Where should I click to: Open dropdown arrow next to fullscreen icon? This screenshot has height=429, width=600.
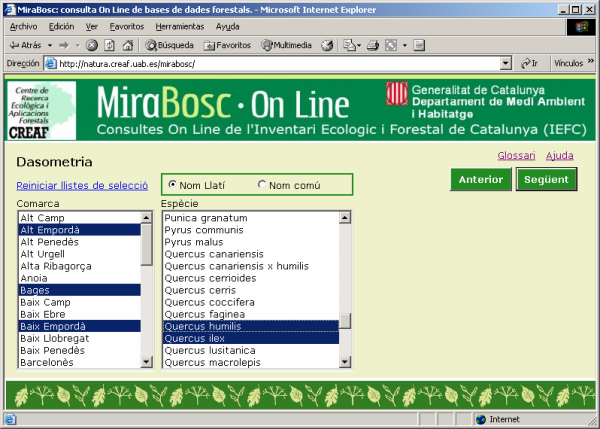[x=405, y=45]
